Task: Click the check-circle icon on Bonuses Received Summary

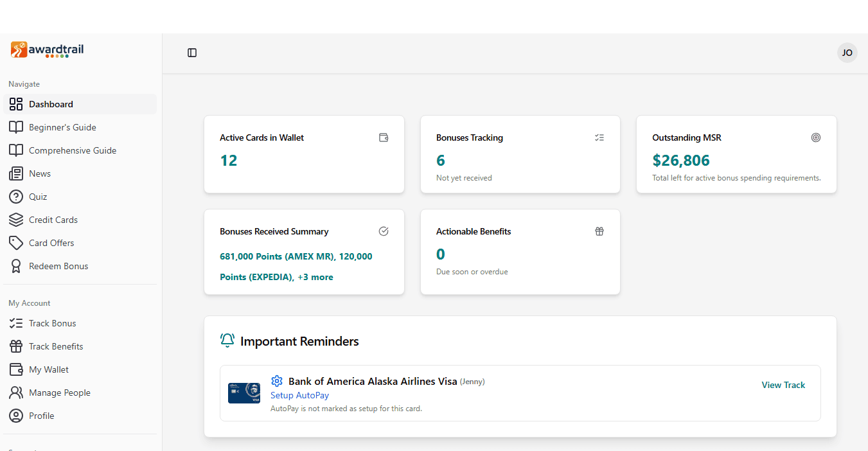Action: pos(384,231)
